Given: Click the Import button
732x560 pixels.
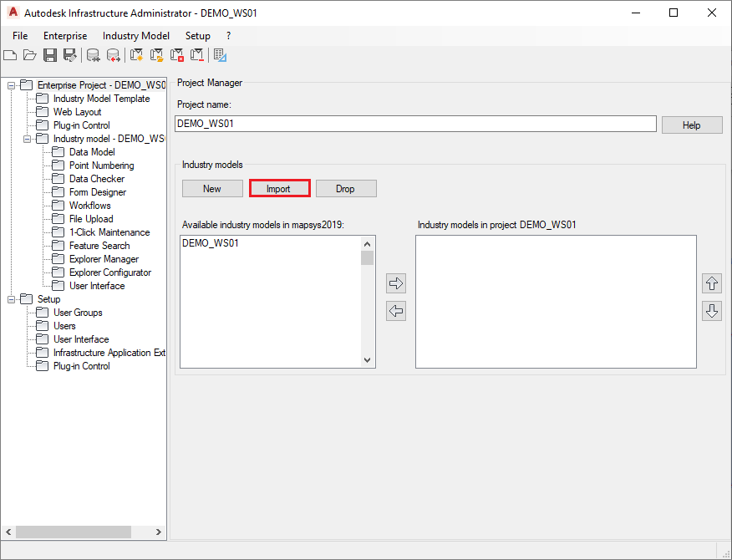Looking at the screenshot, I should 279,189.
